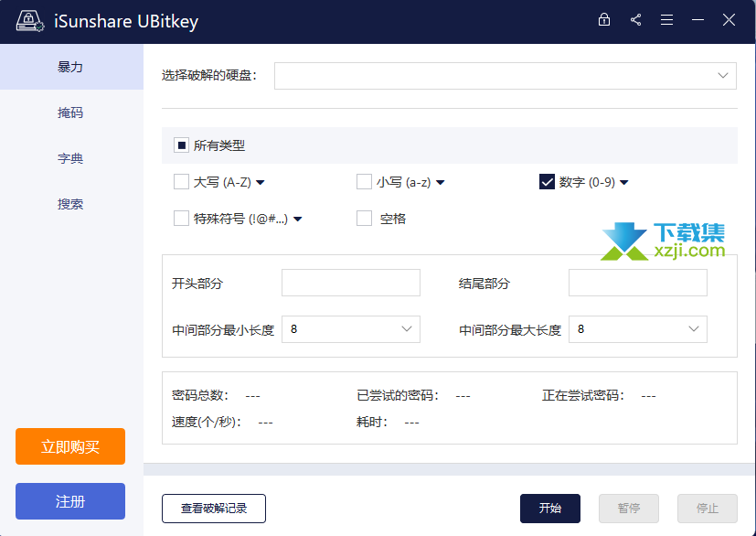The width and height of the screenshot is (756, 536).
Task: Select the 暴力 tab
Action: (x=71, y=67)
